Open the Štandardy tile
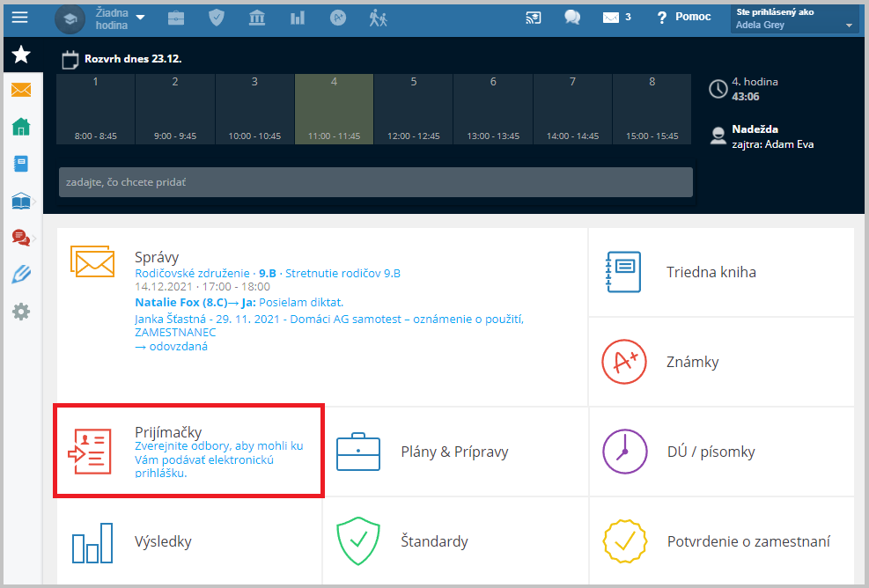Image resolution: width=869 pixels, height=588 pixels. [455, 541]
